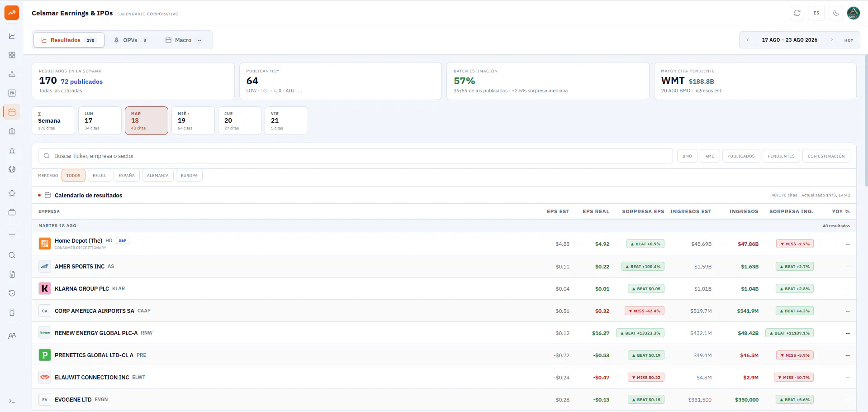
Task: Toggle the PUBLICADOS filter
Action: pos(741,156)
